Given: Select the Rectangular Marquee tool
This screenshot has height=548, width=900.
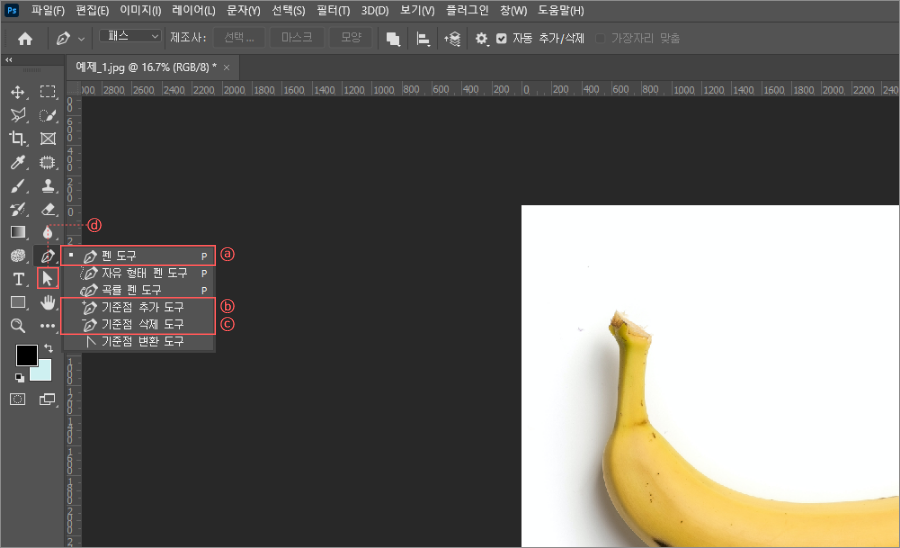Looking at the screenshot, I should pos(47,92).
